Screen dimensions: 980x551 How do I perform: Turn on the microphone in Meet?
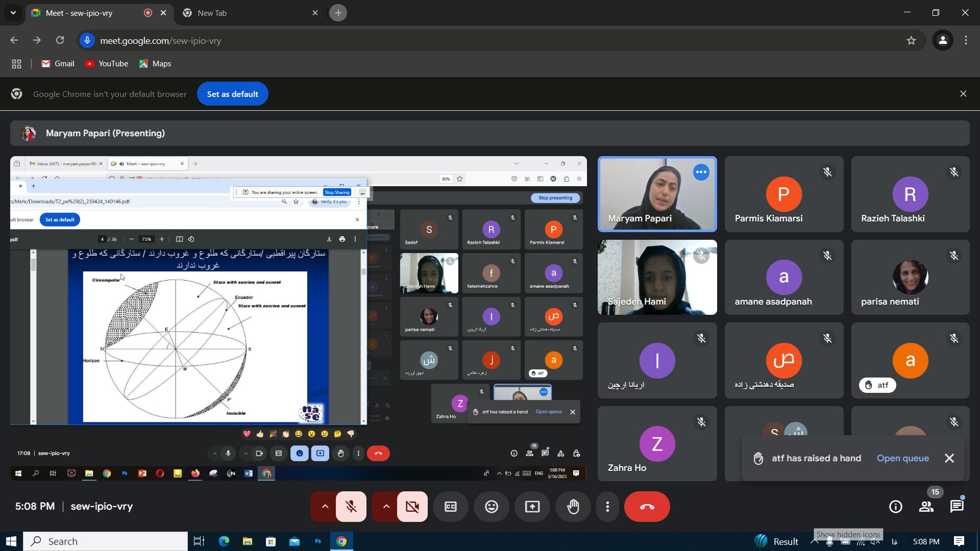coord(351,507)
